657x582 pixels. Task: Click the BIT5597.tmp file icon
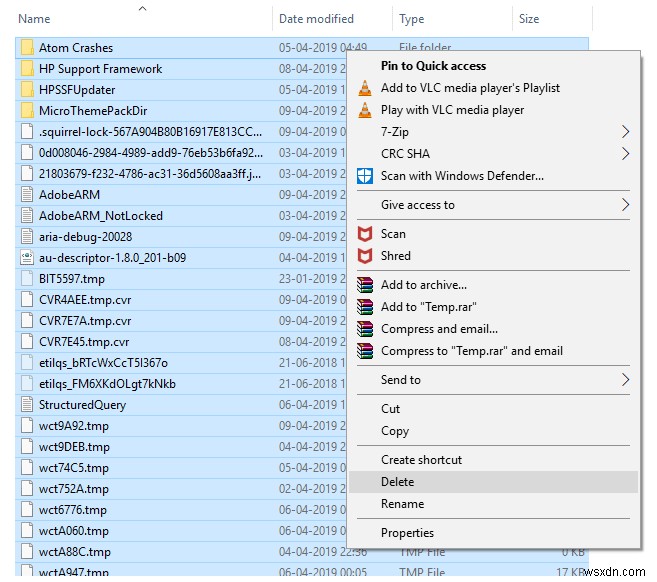click(x=27, y=279)
